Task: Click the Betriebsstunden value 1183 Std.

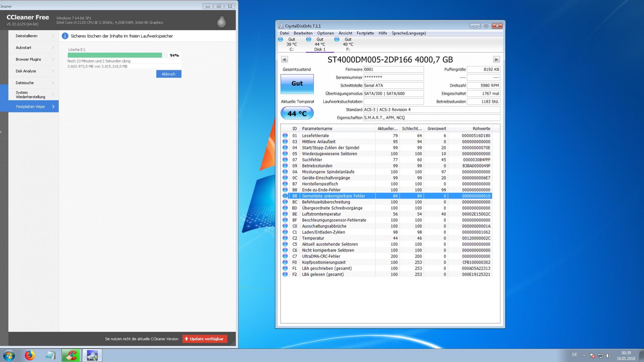Action: coord(484,102)
